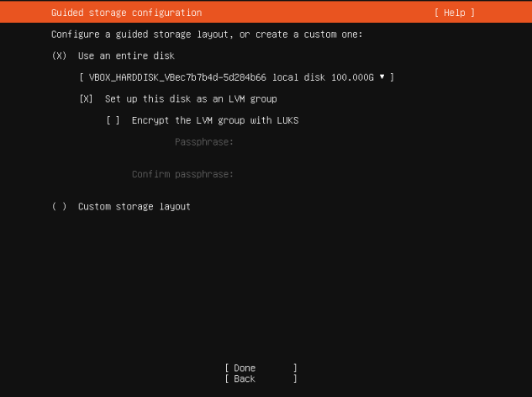Go to the previous screen with Back
532x397 pixels.
[x=261, y=379]
